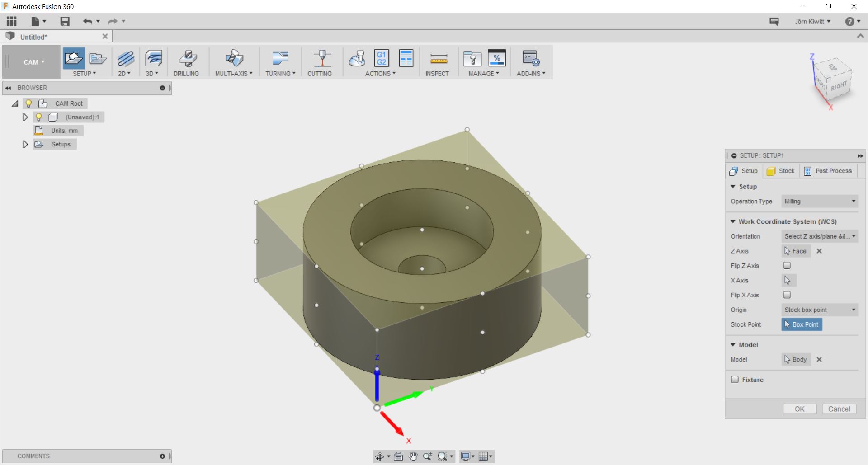This screenshot has height=465, width=868.
Task: Click the Inspect measure icon
Action: point(439,59)
